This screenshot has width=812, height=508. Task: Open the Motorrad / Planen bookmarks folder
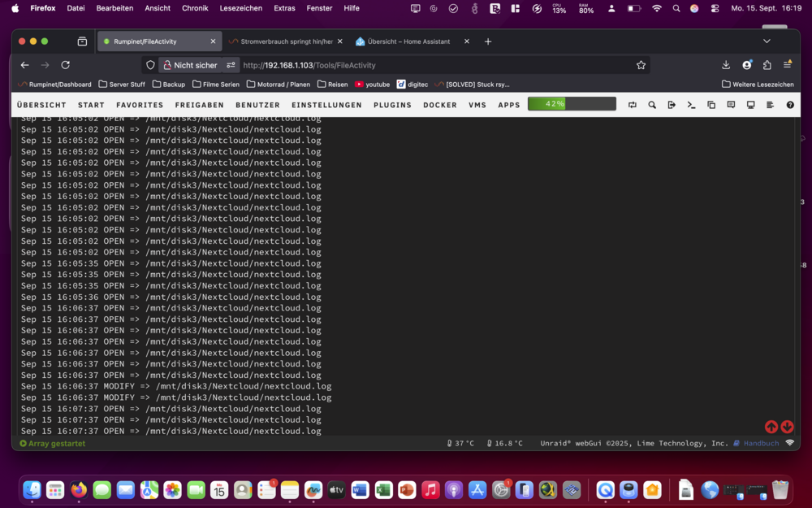pos(279,84)
